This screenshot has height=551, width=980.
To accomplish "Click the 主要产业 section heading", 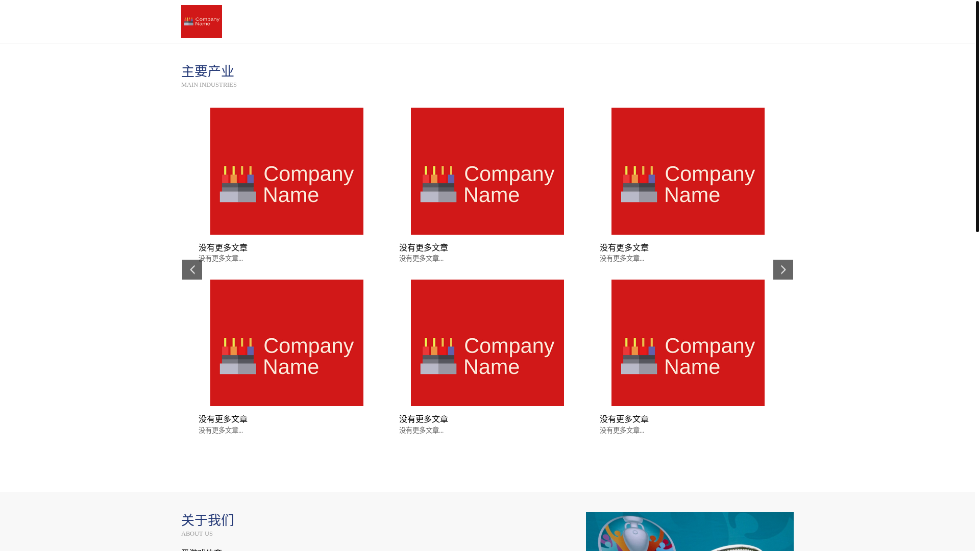I will click(208, 71).
